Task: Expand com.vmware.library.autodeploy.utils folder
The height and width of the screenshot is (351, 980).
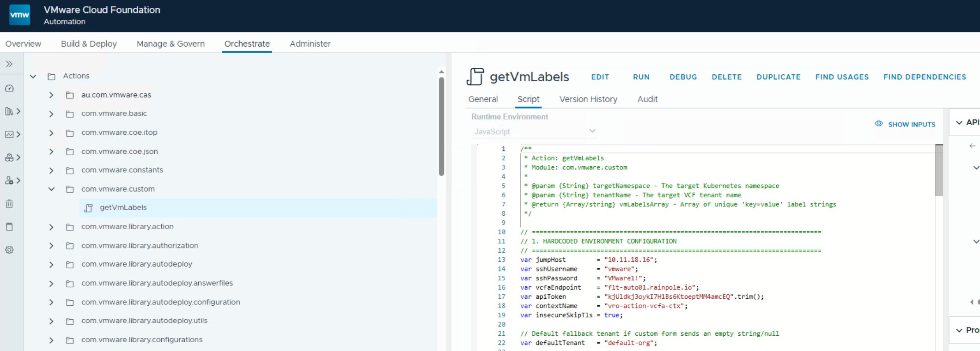Action: pyautogui.click(x=51, y=321)
